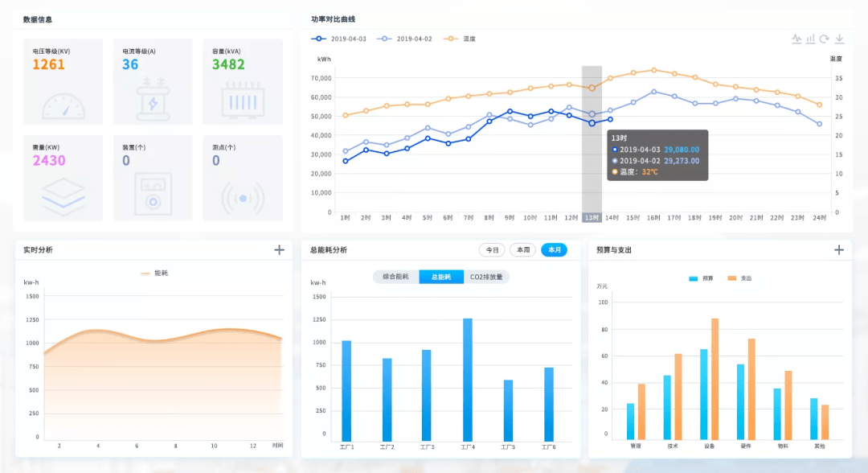This screenshot has height=473, width=868.
Task: Select the 今日 time range button
Action: point(492,250)
